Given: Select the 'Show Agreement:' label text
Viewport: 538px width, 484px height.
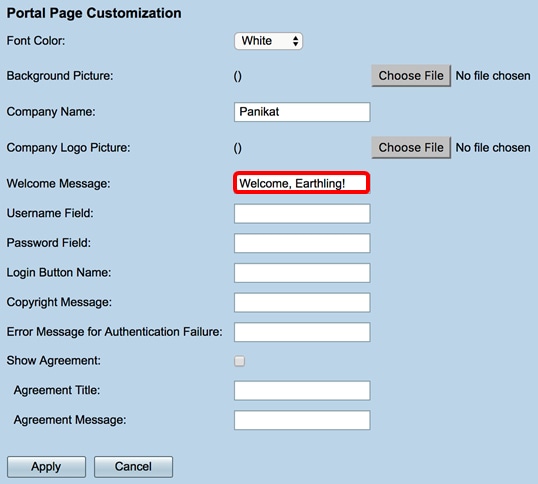Looking at the screenshot, I should (54, 361).
